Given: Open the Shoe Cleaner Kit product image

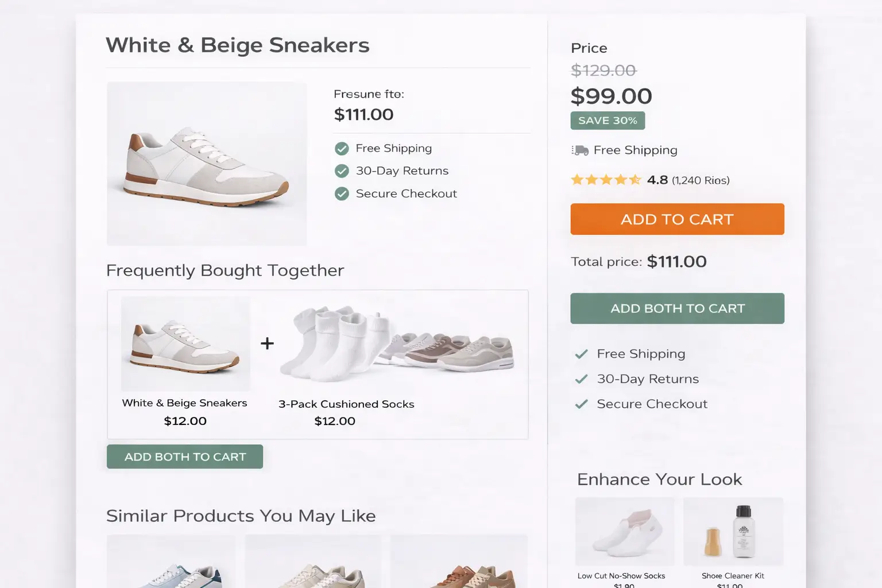Looking at the screenshot, I should tap(733, 531).
